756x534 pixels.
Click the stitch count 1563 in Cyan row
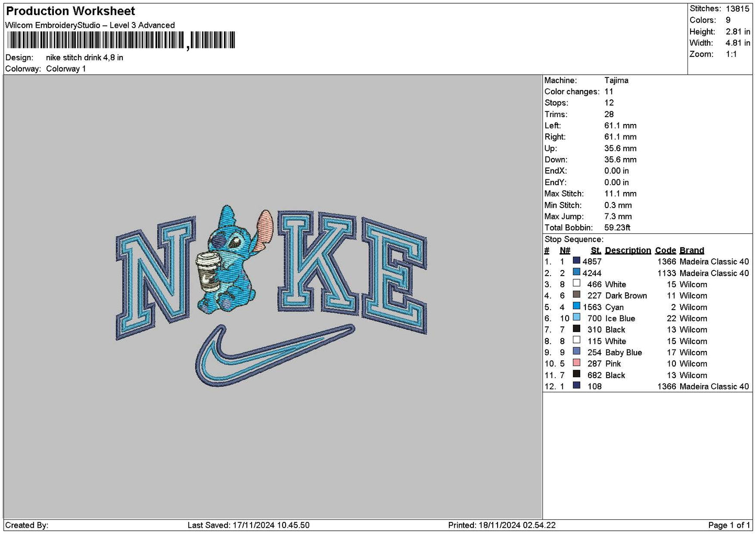pos(593,308)
